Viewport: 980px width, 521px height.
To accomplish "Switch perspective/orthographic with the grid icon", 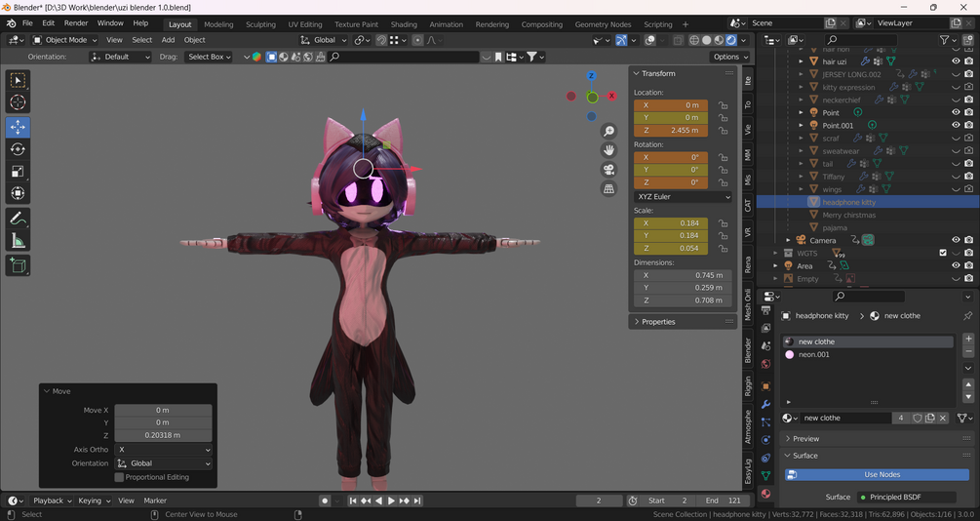I will 608,188.
